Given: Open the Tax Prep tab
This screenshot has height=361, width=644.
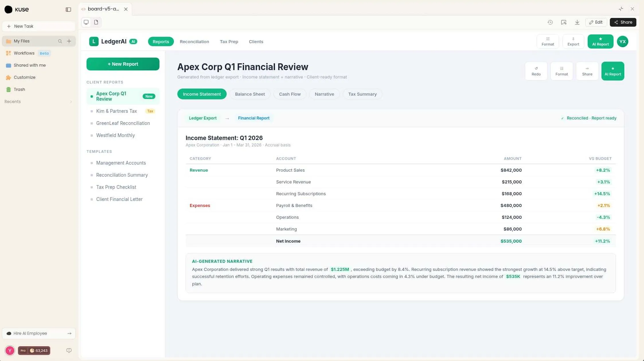Looking at the screenshot, I should (229, 42).
